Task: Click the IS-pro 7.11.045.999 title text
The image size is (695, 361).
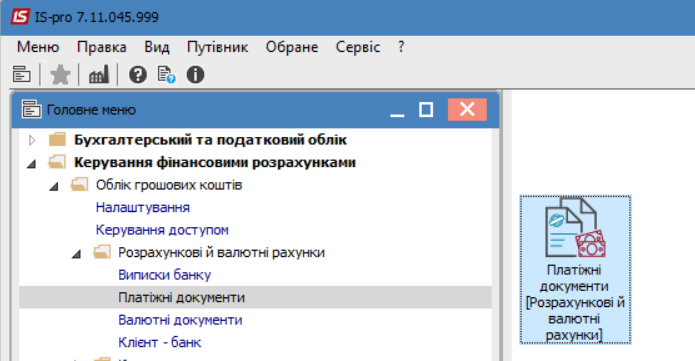Action: [96, 17]
